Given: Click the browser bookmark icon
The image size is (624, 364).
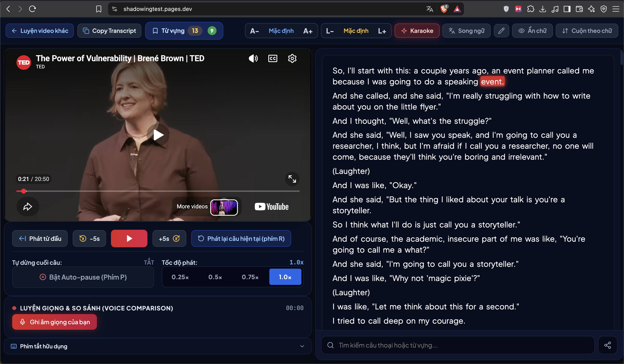Looking at the screenshot, I should click(x=99, y=9).
